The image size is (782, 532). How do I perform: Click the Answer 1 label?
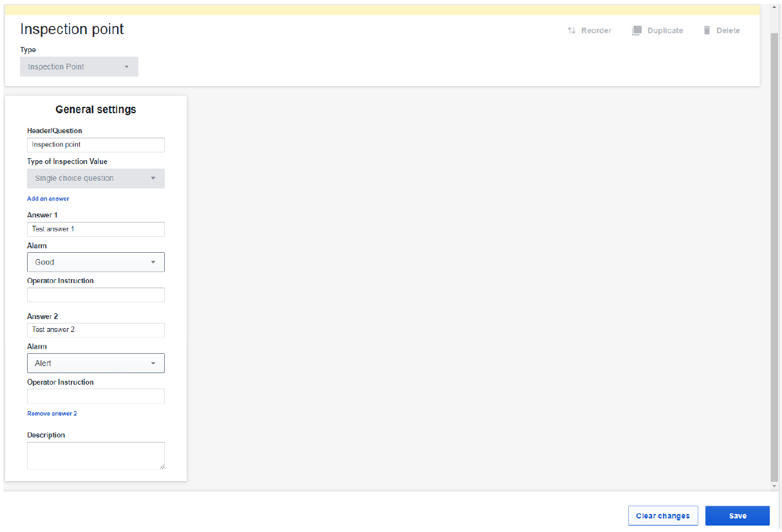[x=42, y=215]
